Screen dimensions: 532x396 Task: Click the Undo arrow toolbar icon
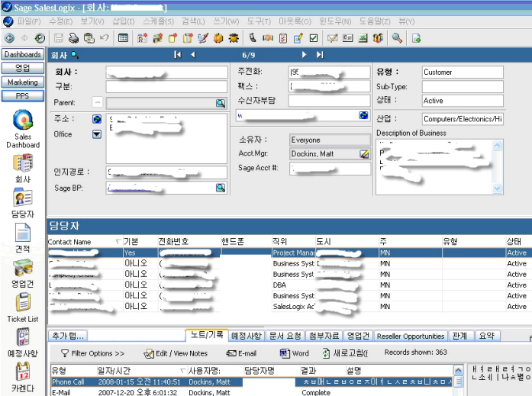point(104,38)
